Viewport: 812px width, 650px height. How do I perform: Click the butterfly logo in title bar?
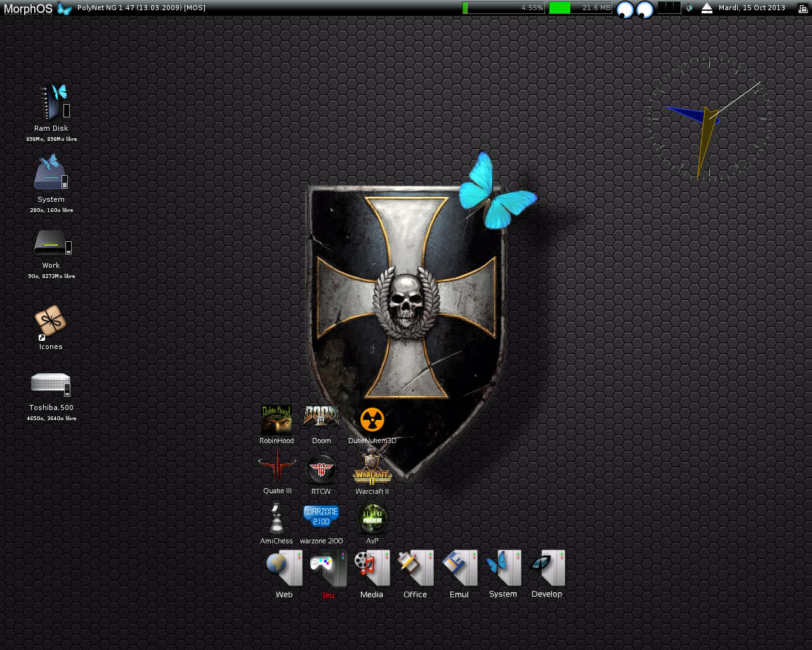(65, 8)
